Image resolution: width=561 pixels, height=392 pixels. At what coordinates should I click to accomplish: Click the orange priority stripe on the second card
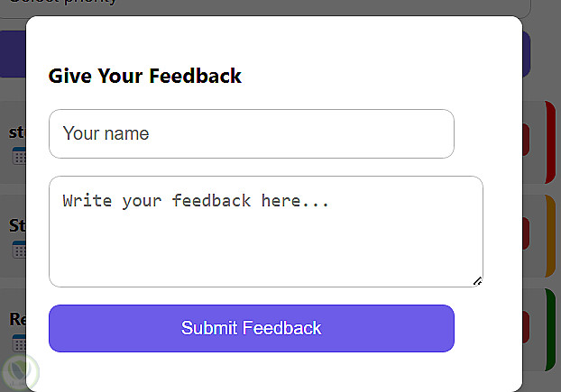pyautogui.click(x=550, y=235)
